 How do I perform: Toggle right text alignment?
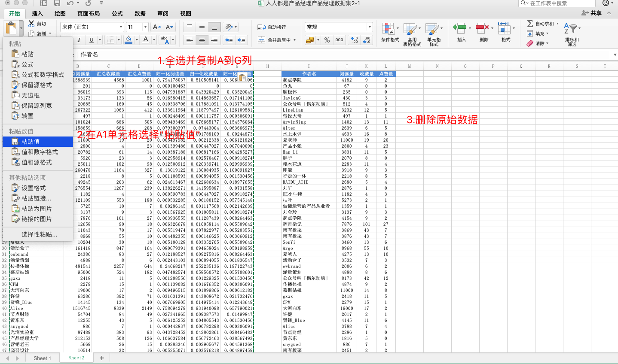click(x=214, y=40)
